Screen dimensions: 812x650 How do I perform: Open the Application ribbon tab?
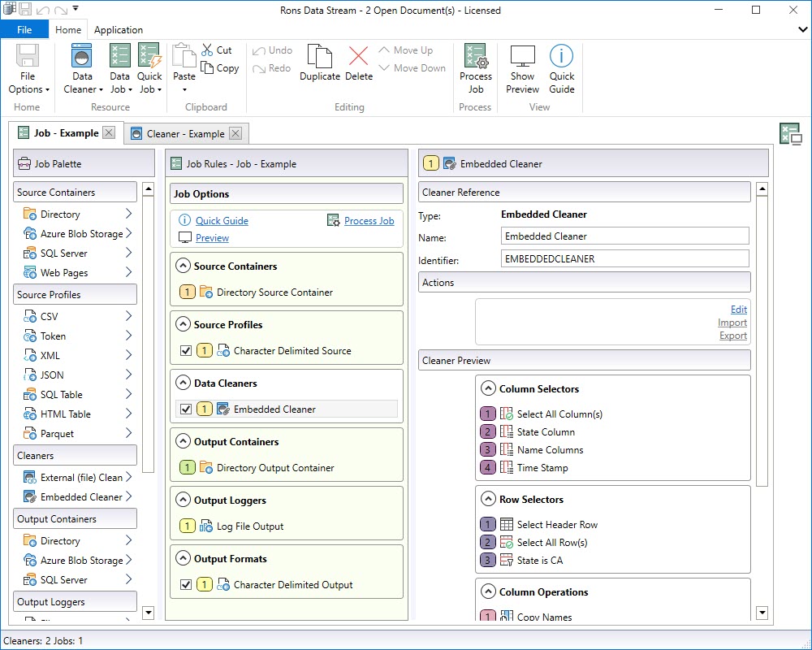(119, 29)
